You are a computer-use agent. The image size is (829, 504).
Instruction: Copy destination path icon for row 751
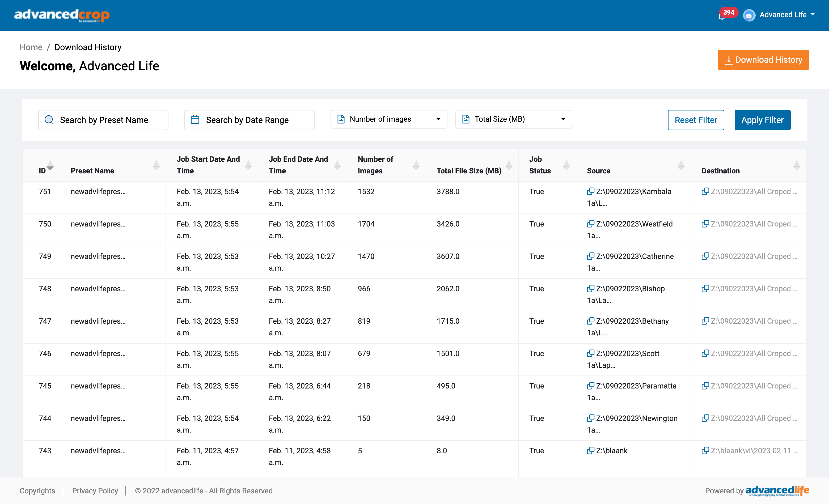705,191
